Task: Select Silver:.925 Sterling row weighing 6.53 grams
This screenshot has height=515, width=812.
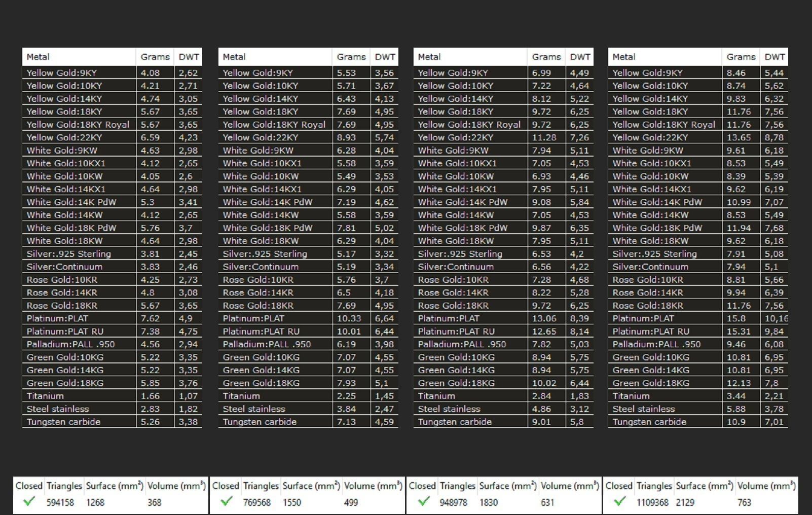Action: pyautogui.click(x=503, y=253)
